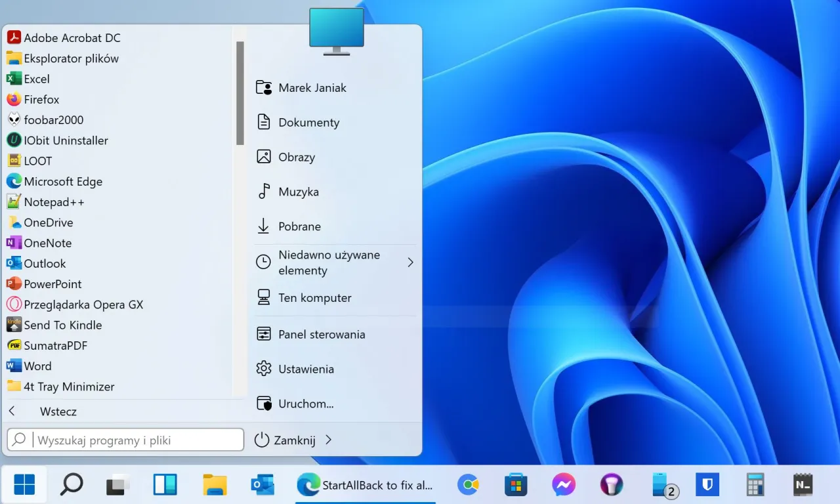Viewport: 840px width, 504px height.
Task: Open Dokumenty from the Start menu
Action: click(x=309, y=122)
